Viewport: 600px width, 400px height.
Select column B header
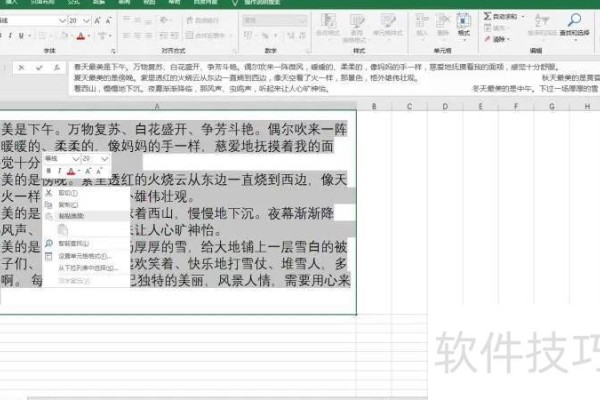pyautogui.click(x=374, y=106)
